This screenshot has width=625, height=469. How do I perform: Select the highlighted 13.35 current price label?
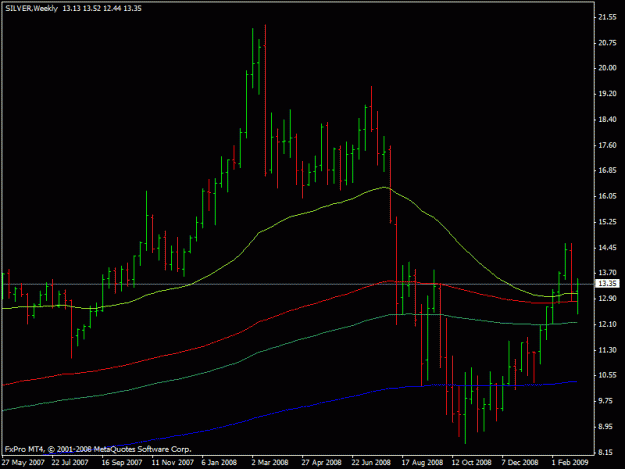tap(607, 283)
